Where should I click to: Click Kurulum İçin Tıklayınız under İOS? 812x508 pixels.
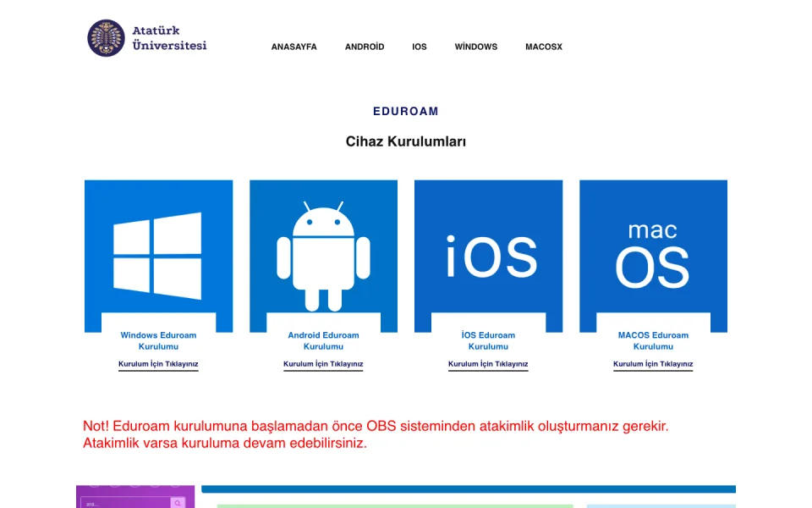click(488, 364)
